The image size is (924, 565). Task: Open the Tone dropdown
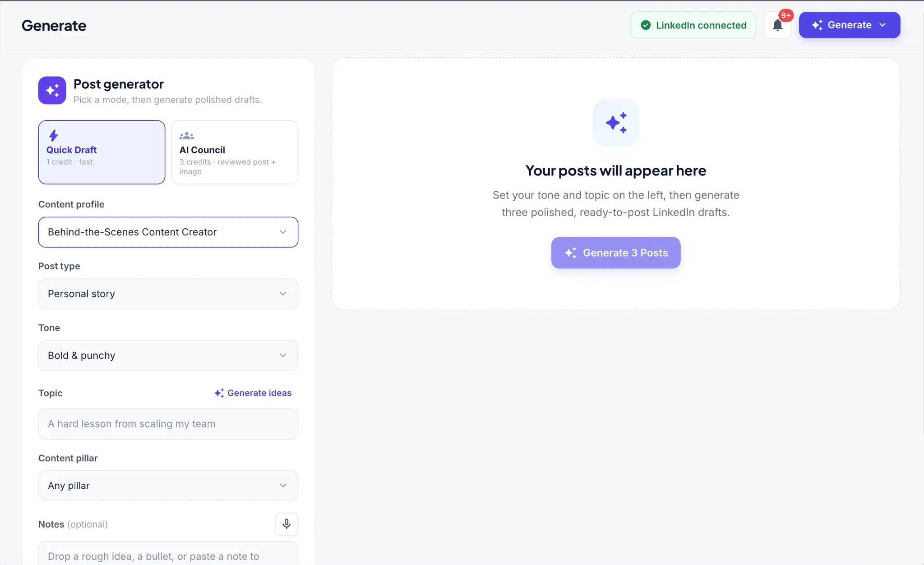[x=168, y=356]
